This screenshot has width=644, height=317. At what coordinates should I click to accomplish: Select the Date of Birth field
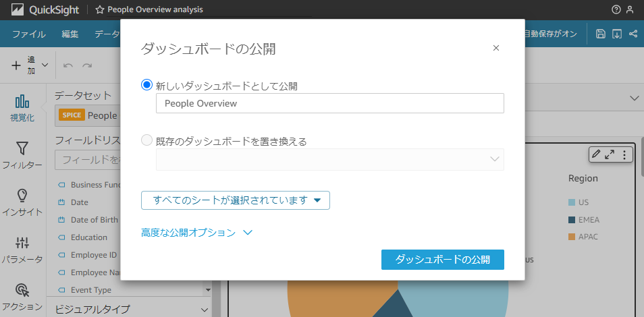tap(94, 220)
